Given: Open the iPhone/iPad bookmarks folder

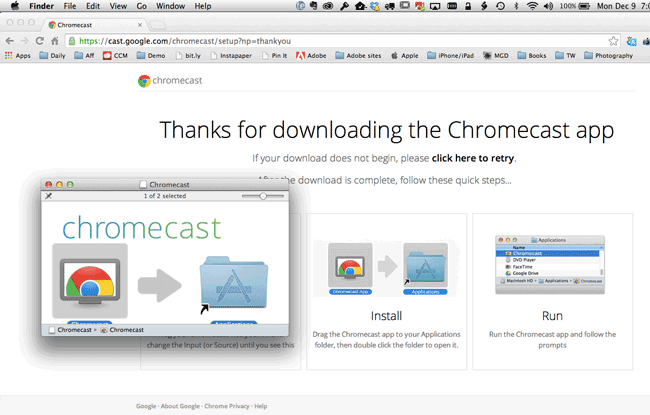Looking at the screenshot, I should coord(450,55).
